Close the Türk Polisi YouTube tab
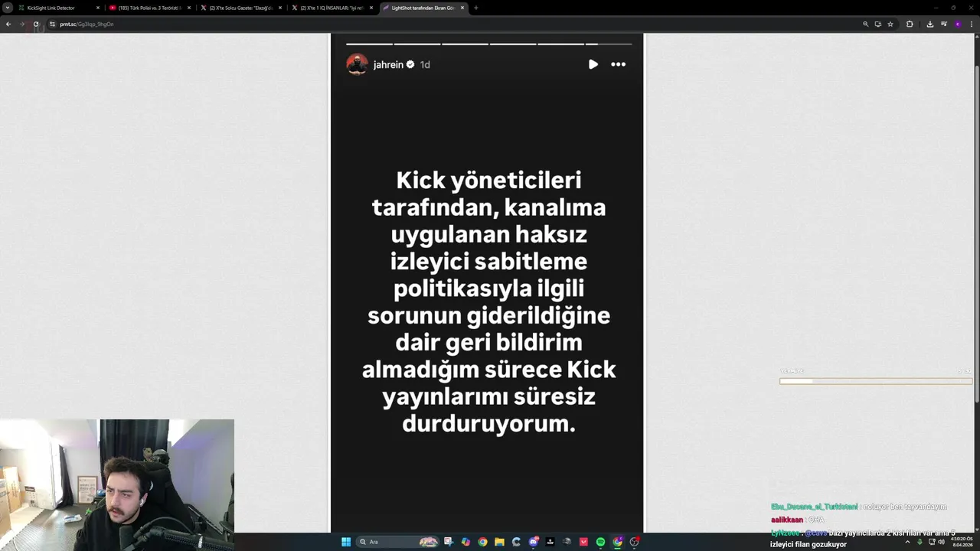This screenshot has height=551, width=980. pos(189,8)
